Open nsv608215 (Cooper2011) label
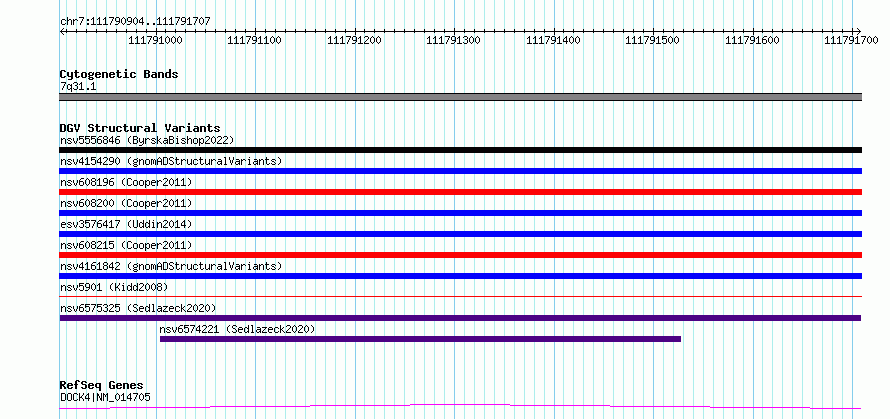 click(x=126, y=245)
